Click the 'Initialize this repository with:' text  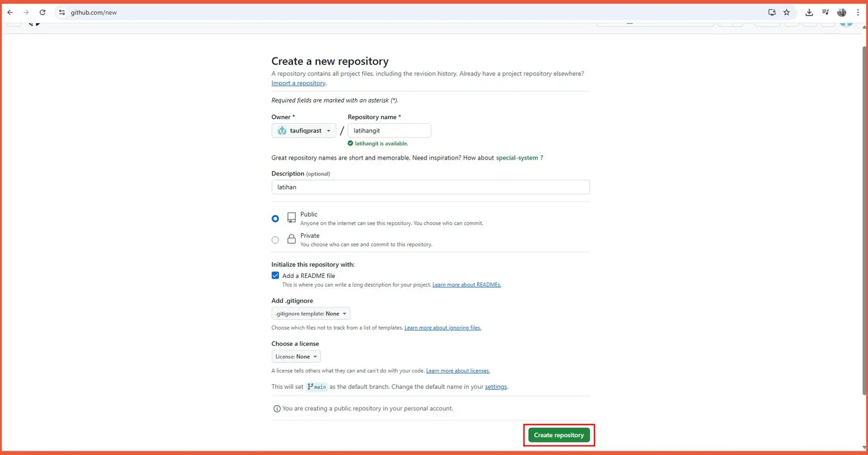(313, 264)
